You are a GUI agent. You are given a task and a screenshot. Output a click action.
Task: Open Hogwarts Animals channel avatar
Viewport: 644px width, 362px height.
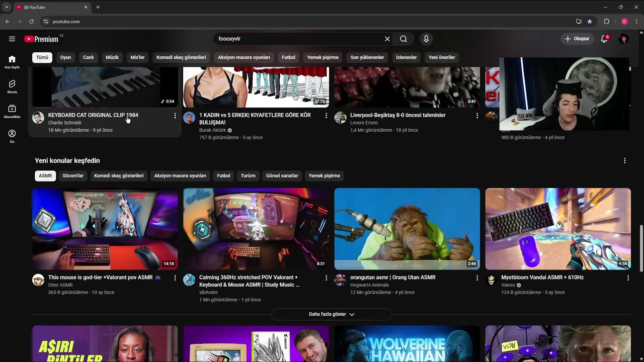341,280
